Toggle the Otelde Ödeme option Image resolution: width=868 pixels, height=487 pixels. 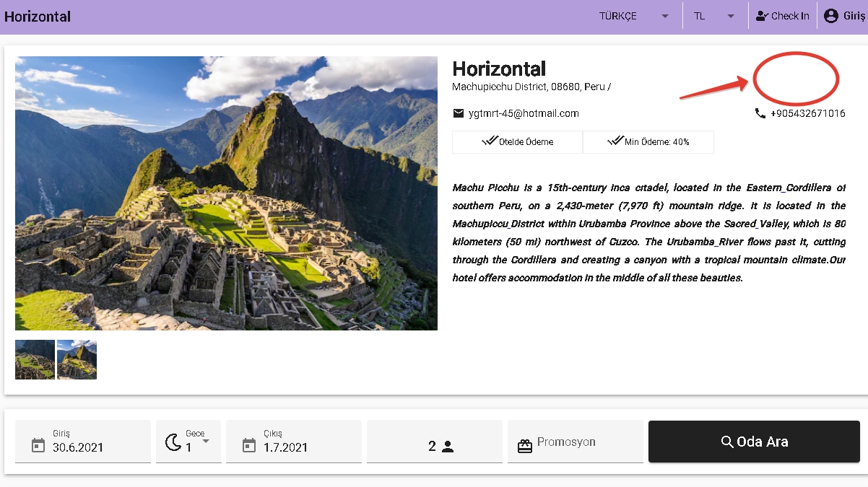(517, 142)
